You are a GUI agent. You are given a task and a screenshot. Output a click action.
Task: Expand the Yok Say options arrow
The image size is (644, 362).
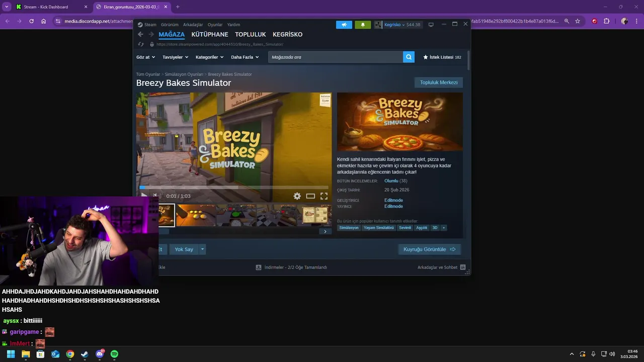203,249
